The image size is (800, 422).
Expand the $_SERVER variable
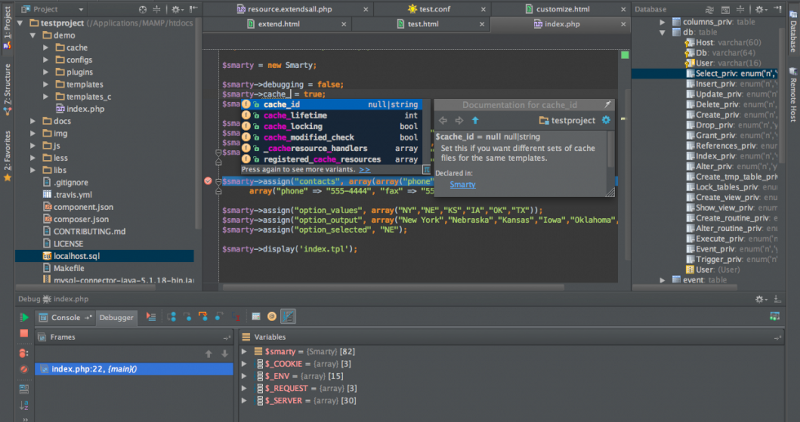(x=244, y=401)
